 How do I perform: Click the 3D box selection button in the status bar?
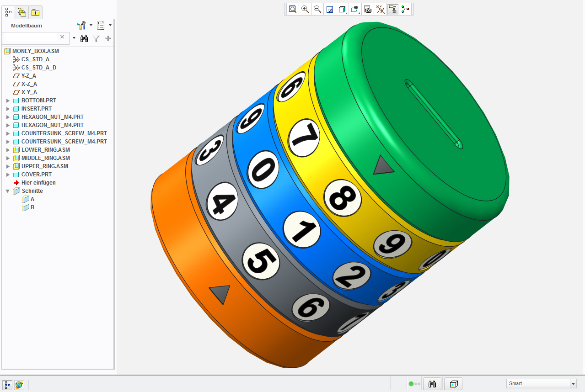pyautogui.click(x=454, y=384)
